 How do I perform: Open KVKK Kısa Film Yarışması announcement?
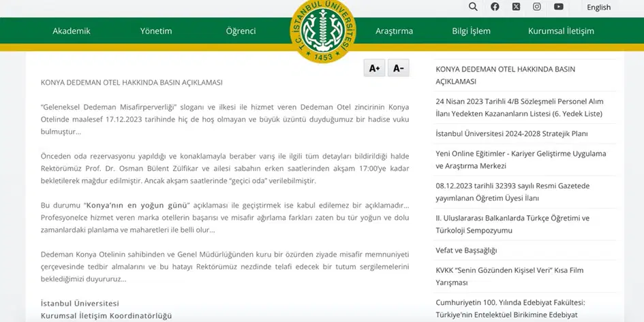[x=509, y=276]
